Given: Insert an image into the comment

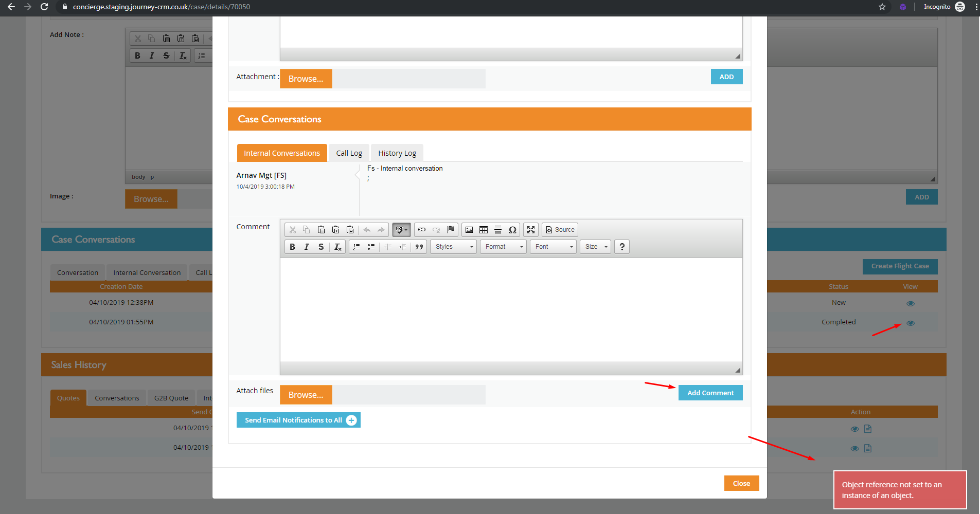Looking at the screenshot, I should pos(469,230).
